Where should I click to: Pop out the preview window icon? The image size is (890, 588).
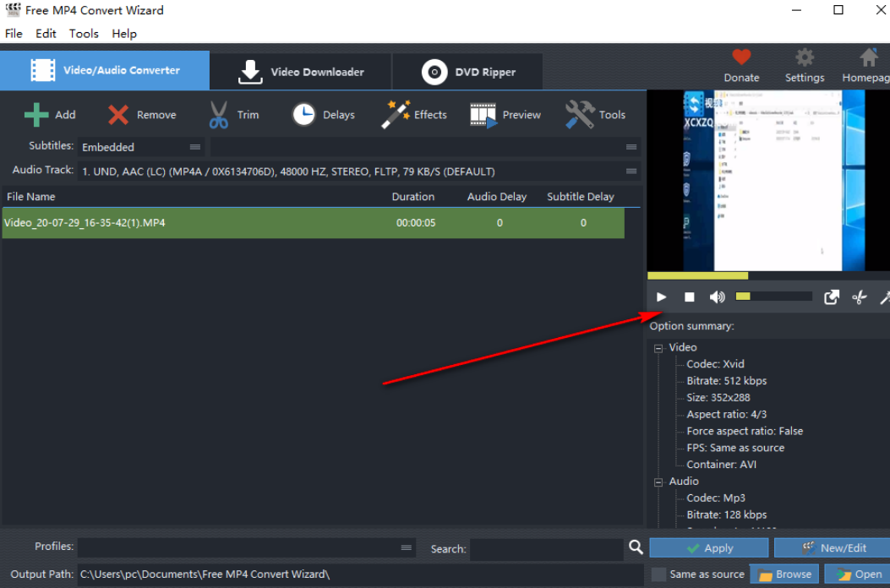(832, 297)
